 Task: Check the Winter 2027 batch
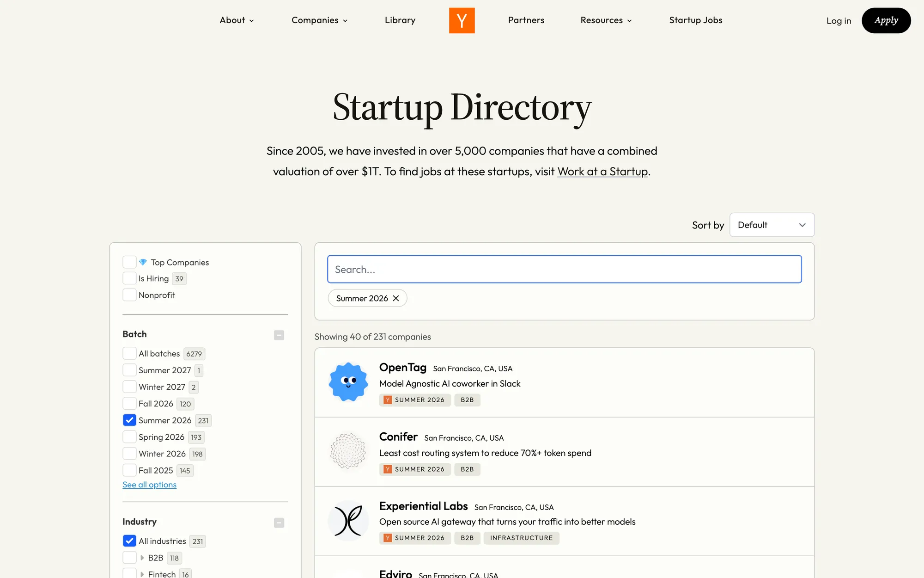pyautogui.click(x=129, y=387)
